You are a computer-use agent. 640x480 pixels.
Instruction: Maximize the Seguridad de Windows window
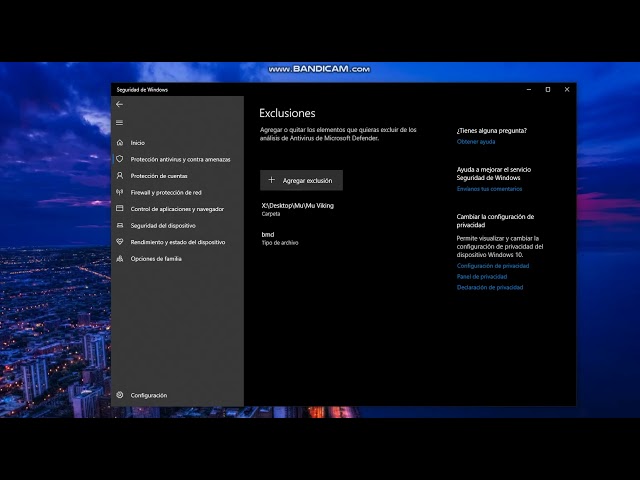548,89
